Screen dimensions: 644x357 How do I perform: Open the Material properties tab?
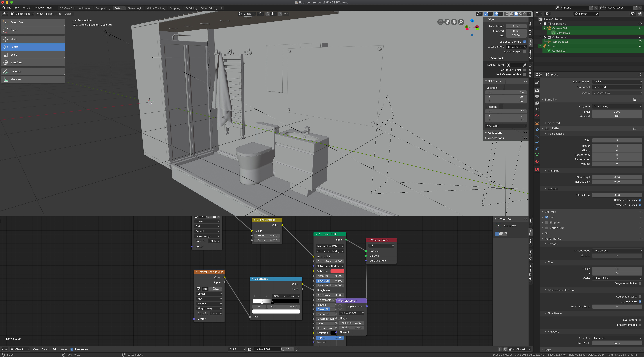click(x=537, y=161)
